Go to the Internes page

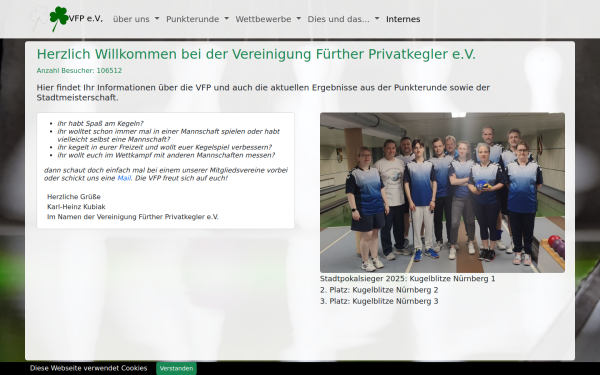pyautogui.click(x=403, y=19)
